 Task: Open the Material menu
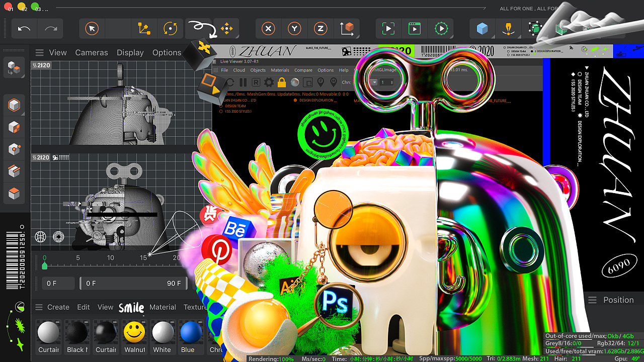(163, 307)
